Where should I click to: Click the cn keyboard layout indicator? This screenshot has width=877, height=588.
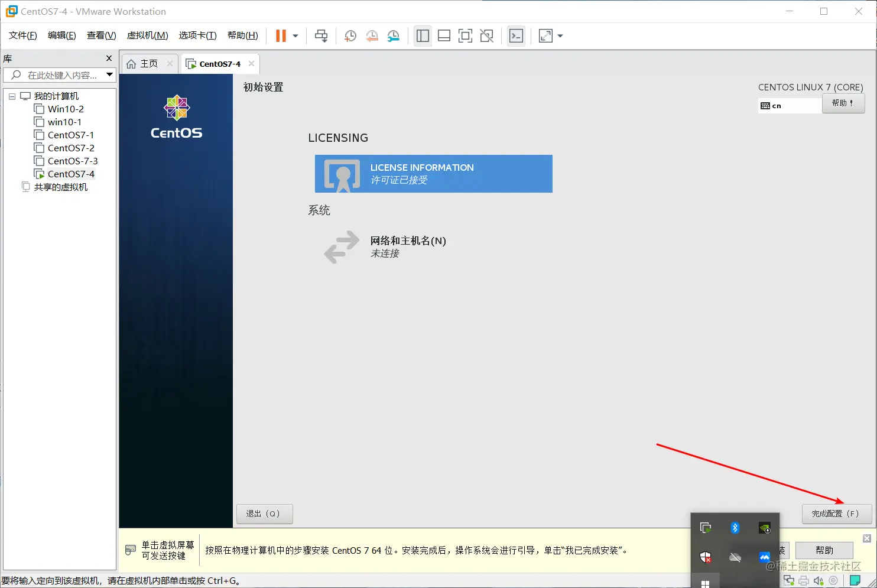790,105
